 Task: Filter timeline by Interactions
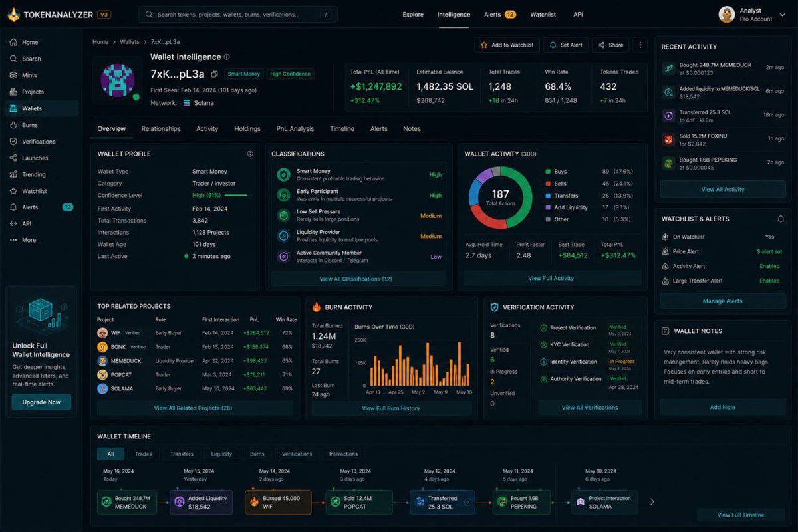(x=343, y=454)
